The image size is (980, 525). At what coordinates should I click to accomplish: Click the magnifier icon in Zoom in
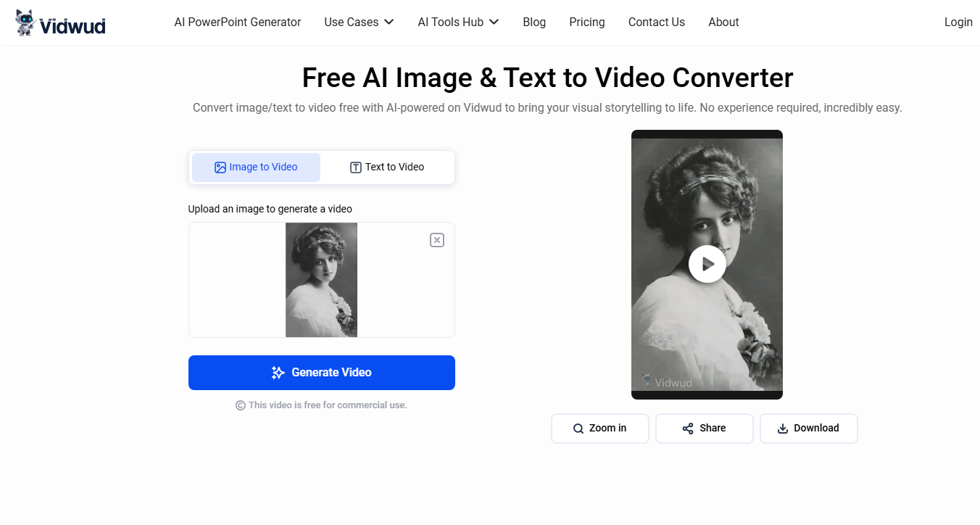[x=578, y=429]
